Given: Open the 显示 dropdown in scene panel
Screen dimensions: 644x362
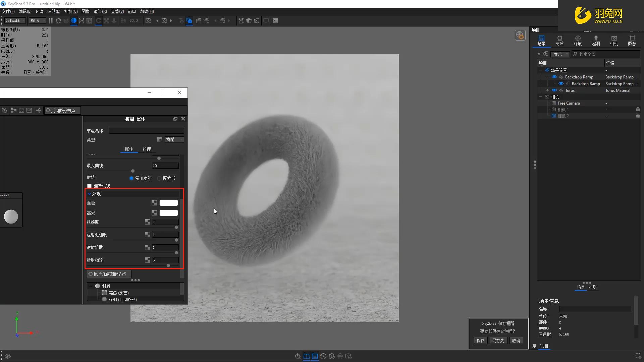Looking at the screenshot, I should pos(560,54).
